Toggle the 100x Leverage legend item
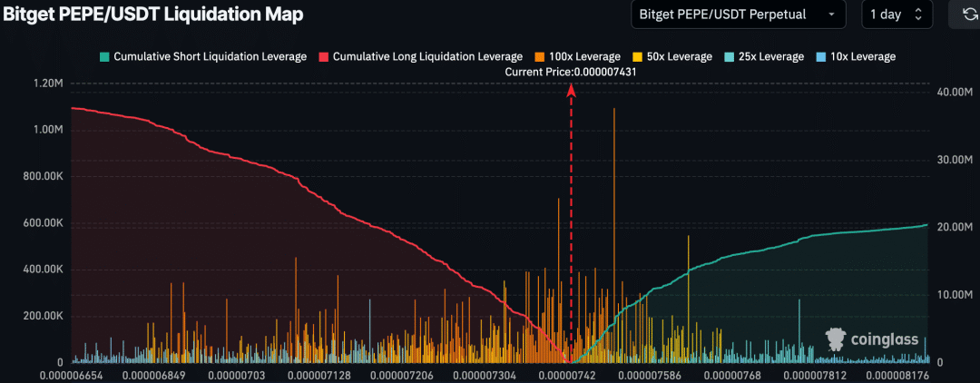 click(577, 57)
